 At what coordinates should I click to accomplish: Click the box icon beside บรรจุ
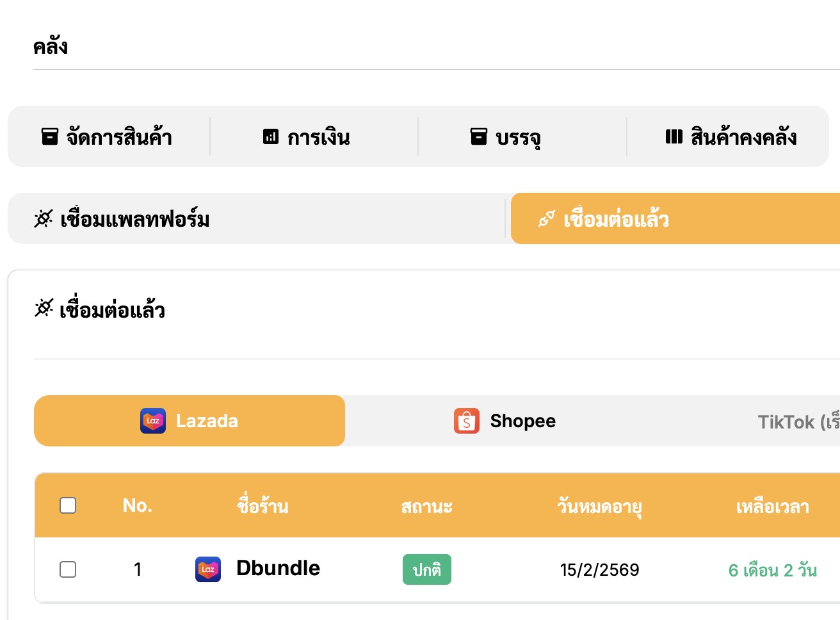coord(479,136)
